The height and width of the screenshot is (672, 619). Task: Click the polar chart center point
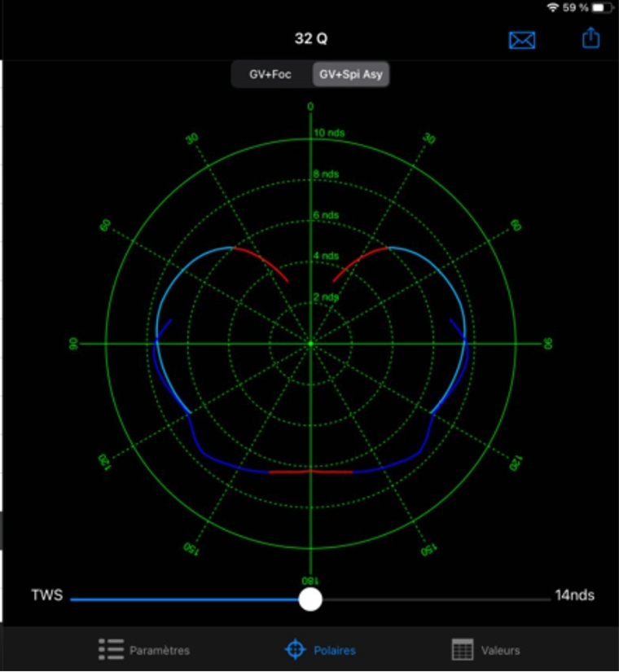(x=310, y=344)
